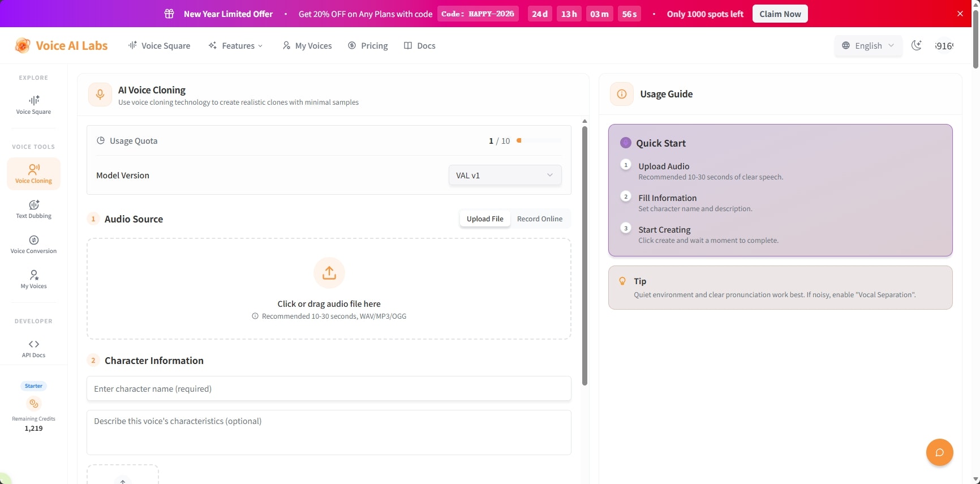The height and width of the screenshot is (484, 980).
Task: Click the AI Voice Cloning microphone icon
Action: (x=100, y=95)
